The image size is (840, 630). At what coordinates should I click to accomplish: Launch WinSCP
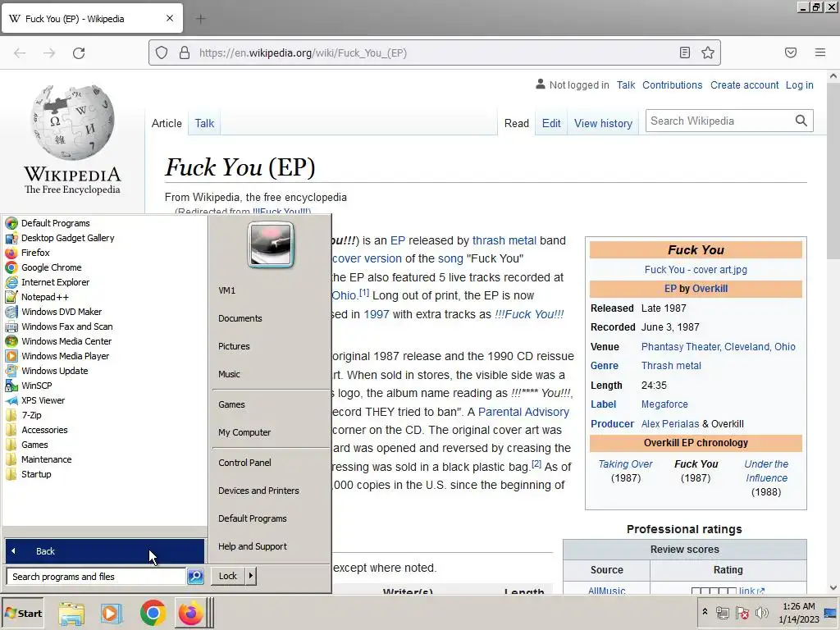tap(29, 386)
